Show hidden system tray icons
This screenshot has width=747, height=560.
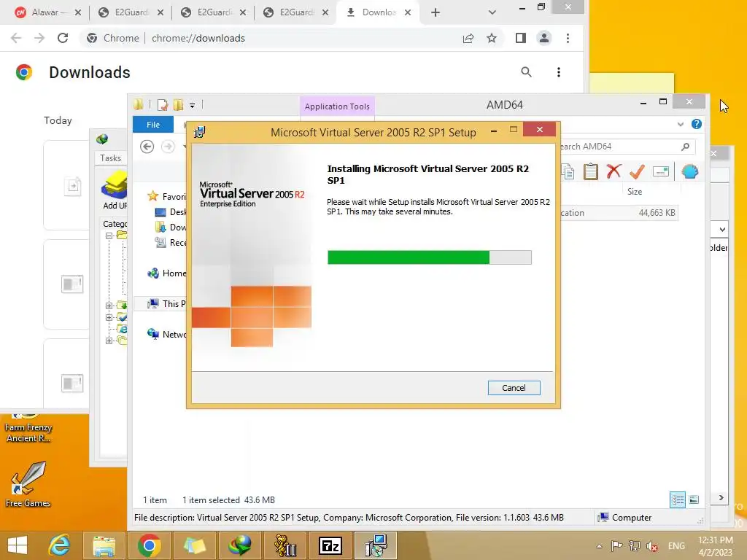click(x=600, y=546)
